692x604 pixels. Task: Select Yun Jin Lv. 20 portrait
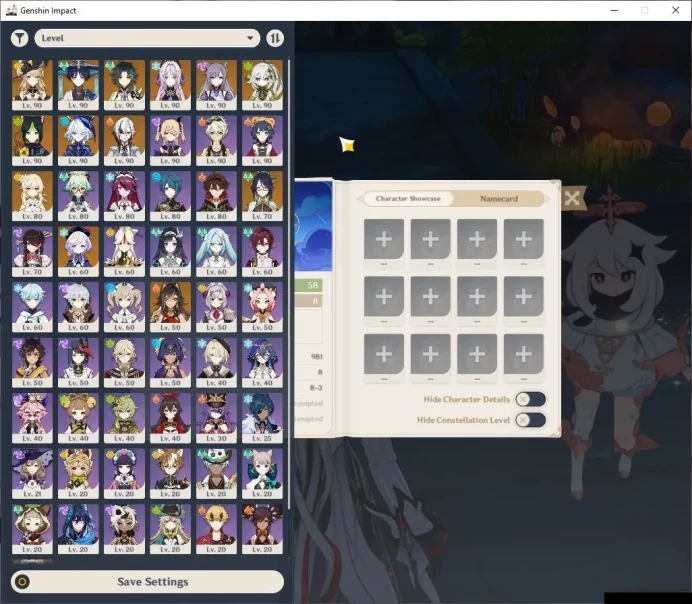(x=124, y=474)
